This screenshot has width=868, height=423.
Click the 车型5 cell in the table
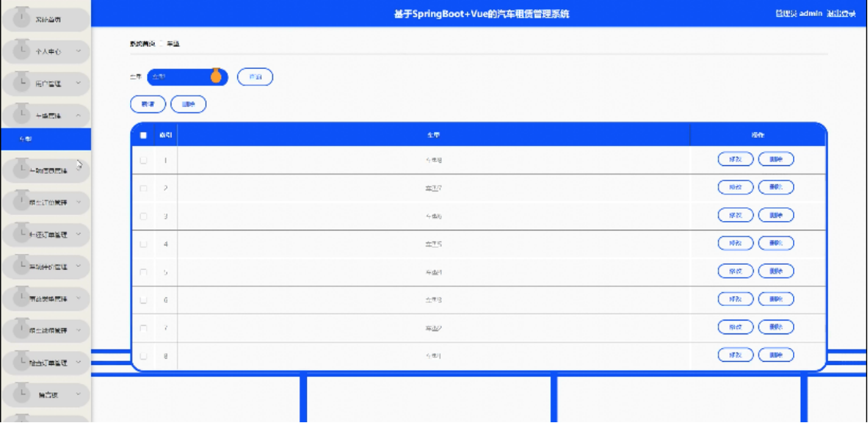(433, 245)
